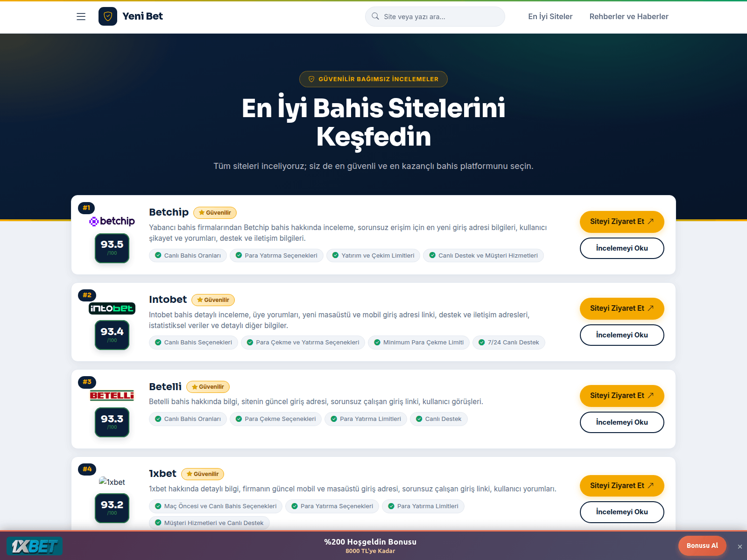Click the #1 rank badge
747x560 pixels.
[x=86, y=208]
